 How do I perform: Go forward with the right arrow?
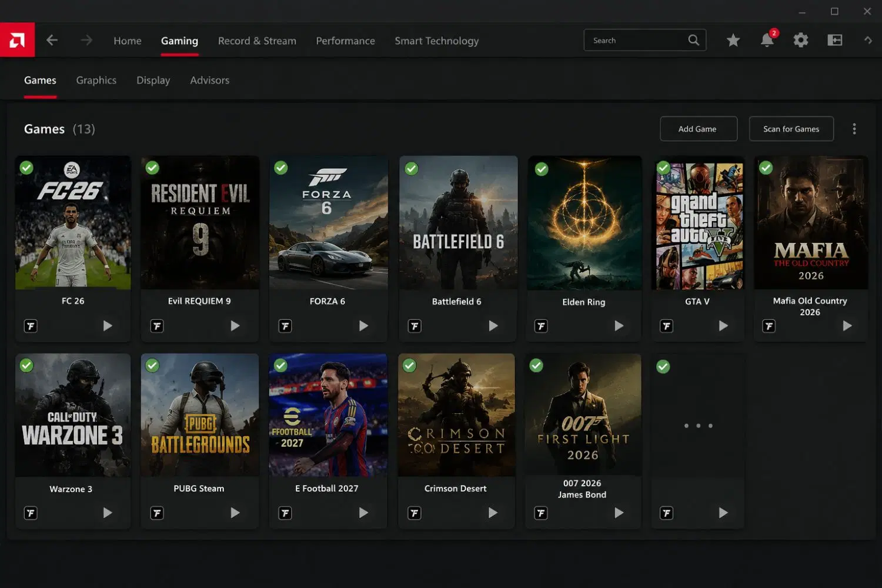point(86,40)
